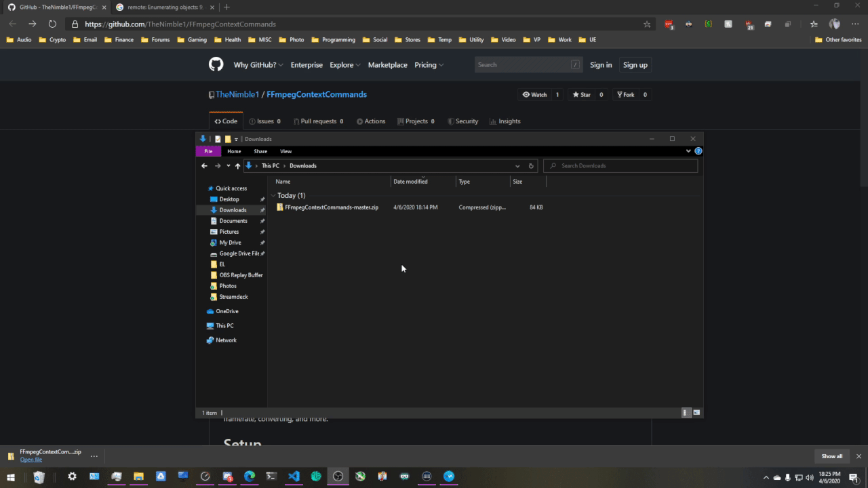Open the View ribbon tab
The width and height of the screenshot is (868, 488).
pos(286,151)
